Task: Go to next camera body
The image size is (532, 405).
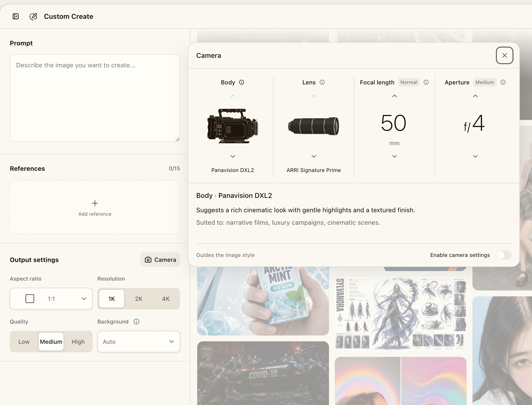Action: 233,156
